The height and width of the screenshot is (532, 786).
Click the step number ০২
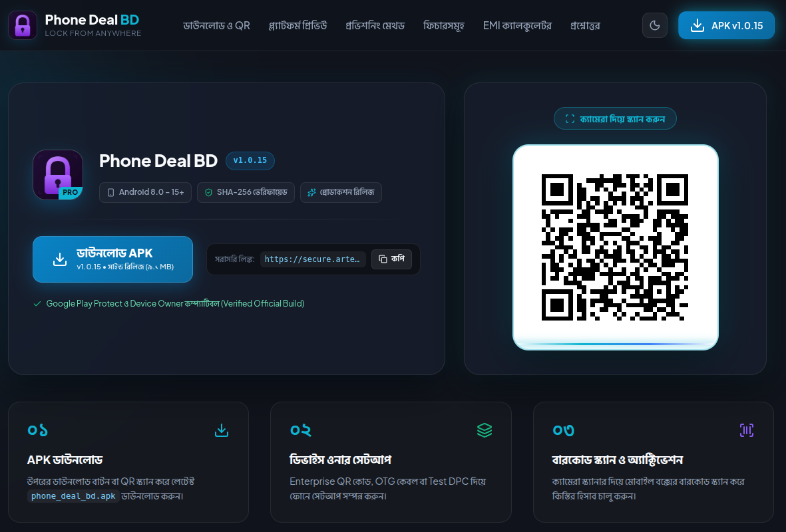pyautogui.click(x=301, y=430)
